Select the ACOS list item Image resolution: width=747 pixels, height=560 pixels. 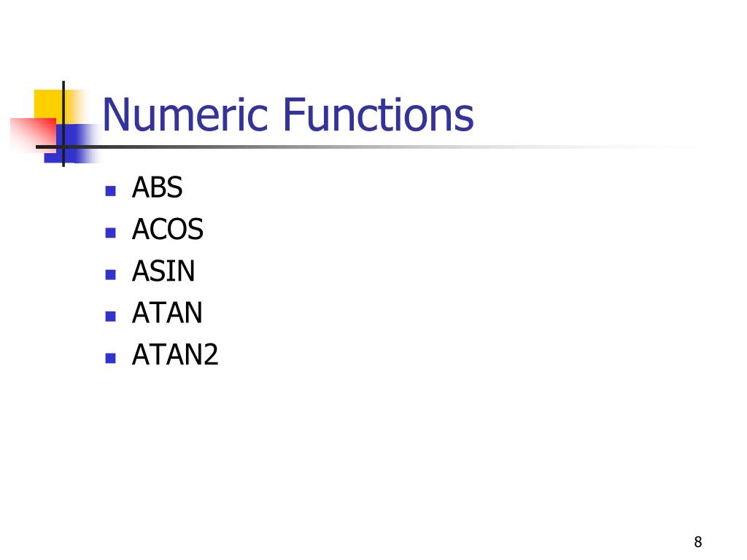point(167,229)
